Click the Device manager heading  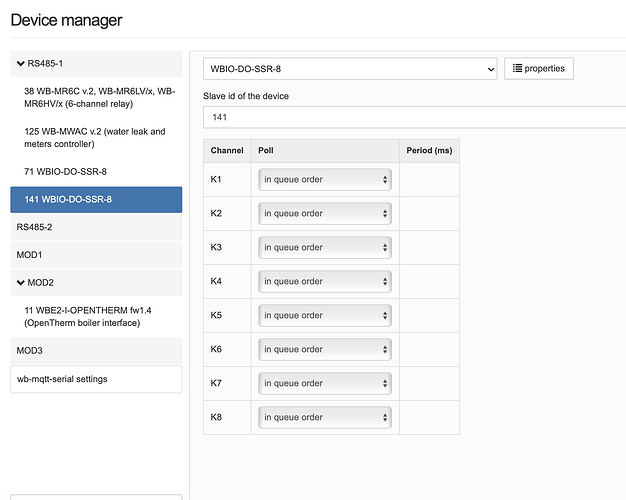tap(66, 20)
